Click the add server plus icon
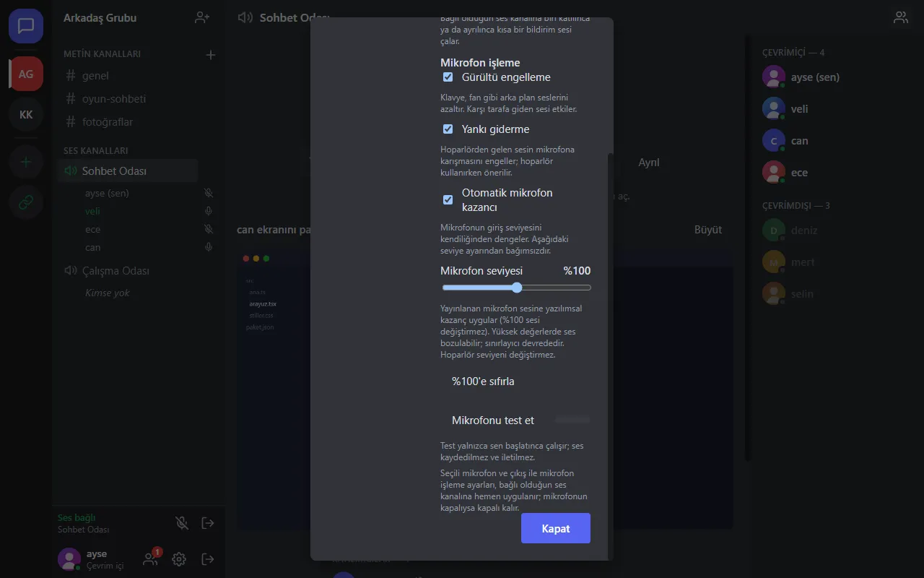 coord(26,162)
